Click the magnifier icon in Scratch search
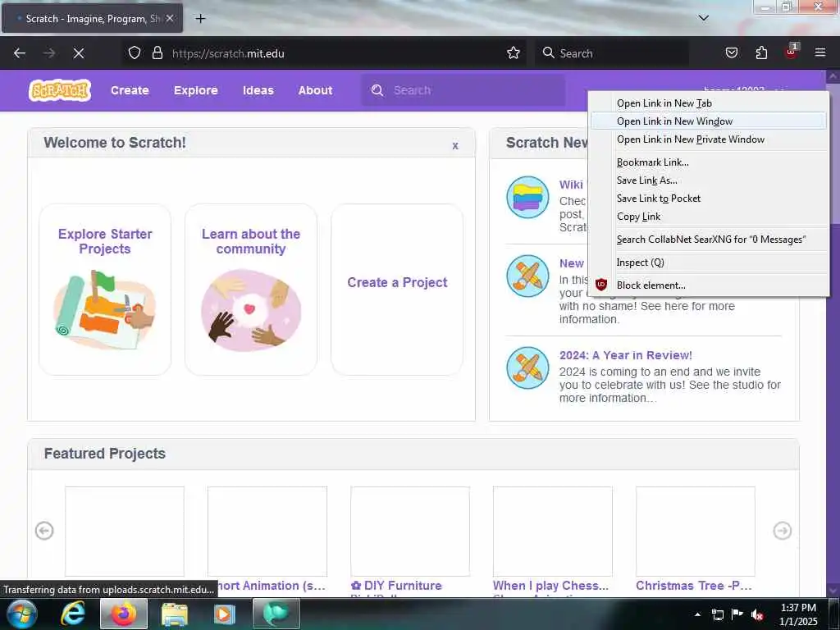Screen dimensions: 840x630 [377, 90]
